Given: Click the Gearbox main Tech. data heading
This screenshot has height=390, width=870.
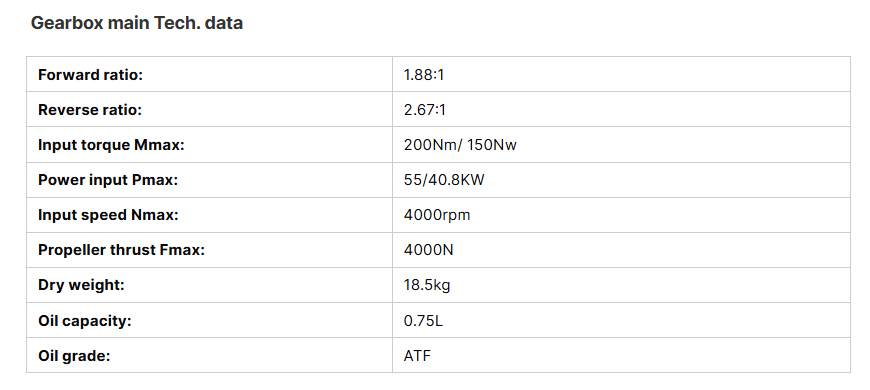Looking at the screenshot, I should pos(136,23).
